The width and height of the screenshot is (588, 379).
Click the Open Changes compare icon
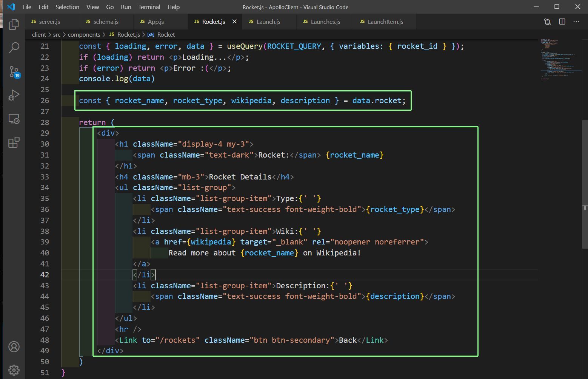click(x=547, y=22)
